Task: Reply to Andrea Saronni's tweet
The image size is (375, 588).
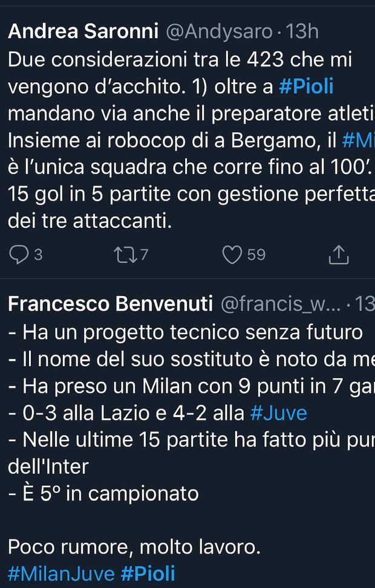Action: [19, 255]
